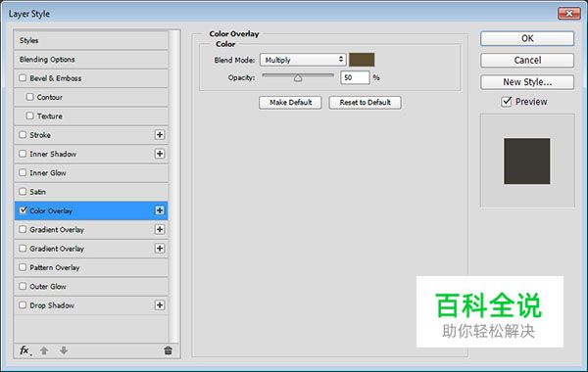Open the Blend Mode Multiply dropdown

point(303,60)
